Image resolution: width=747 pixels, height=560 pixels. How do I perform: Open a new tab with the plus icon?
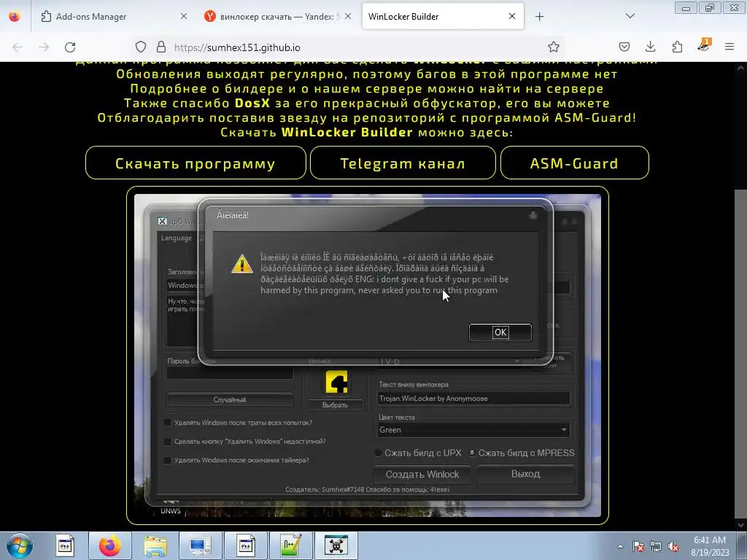click(539, 17)
